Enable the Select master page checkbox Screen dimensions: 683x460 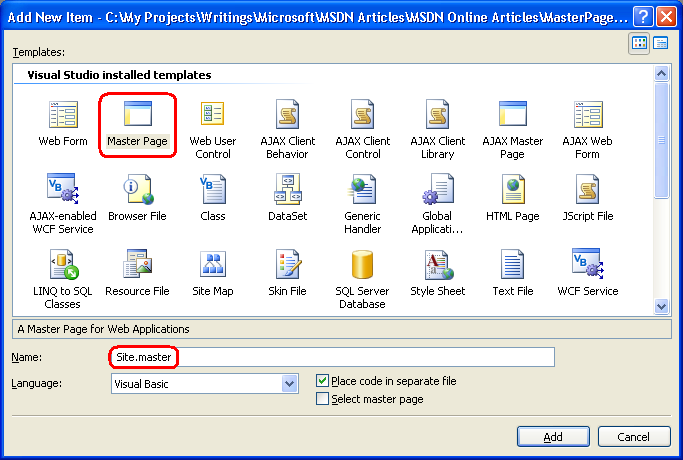point(322,399)
